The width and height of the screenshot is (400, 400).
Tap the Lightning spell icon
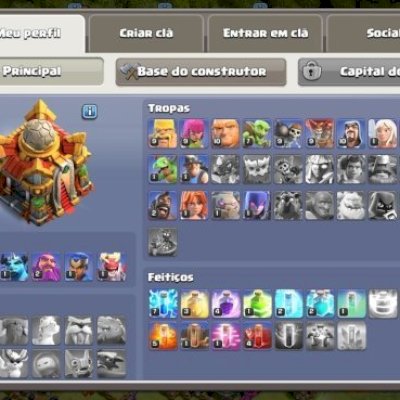[163, 303]
